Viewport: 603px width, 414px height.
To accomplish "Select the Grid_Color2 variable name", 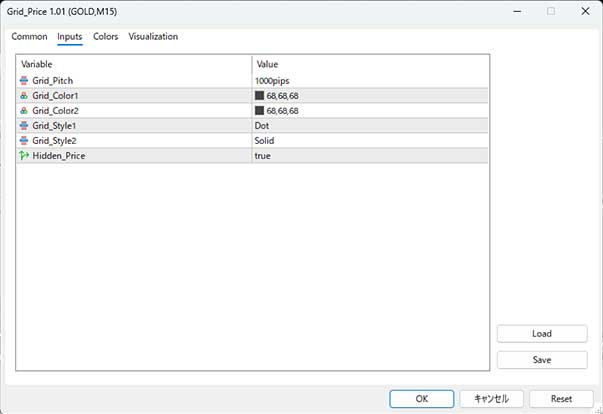I will pos(55,111).
